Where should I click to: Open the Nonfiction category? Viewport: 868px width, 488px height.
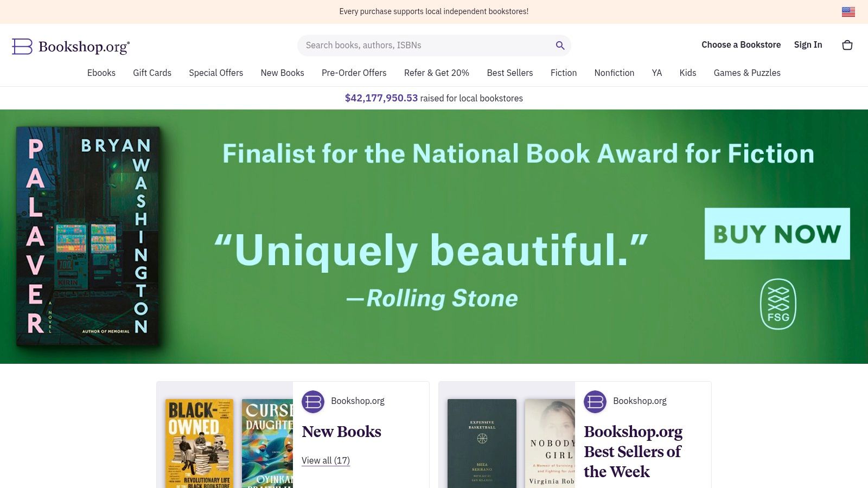(x=614, y=73)
